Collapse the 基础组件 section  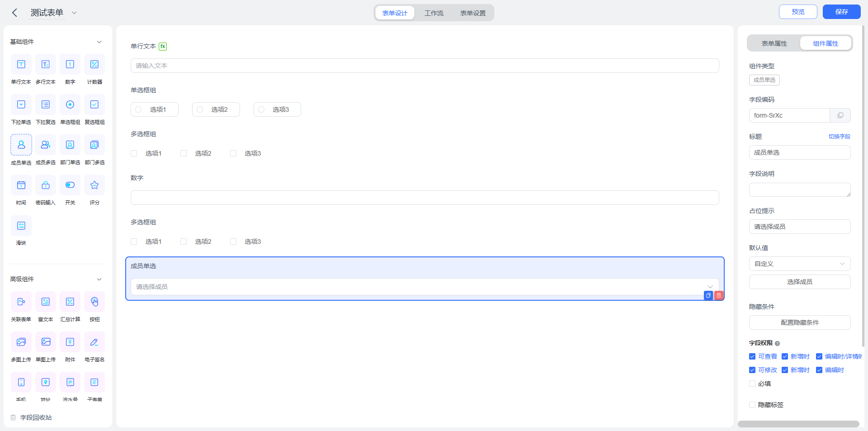[99, 42]
